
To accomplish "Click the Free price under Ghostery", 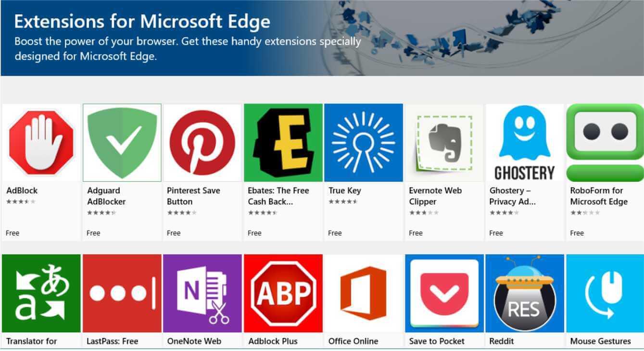I will click(x=496, y=233).
